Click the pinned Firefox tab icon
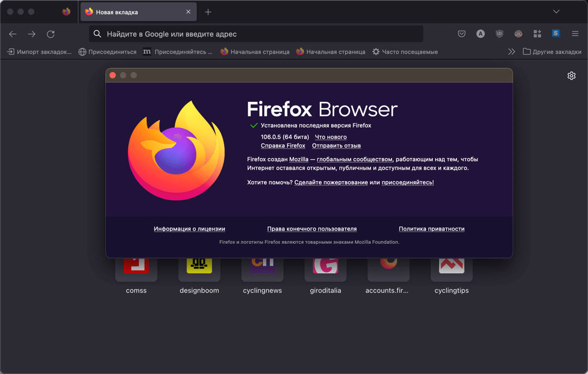This screenshot has height=374, width=588. pyautogui.click(x=66, y=12)
